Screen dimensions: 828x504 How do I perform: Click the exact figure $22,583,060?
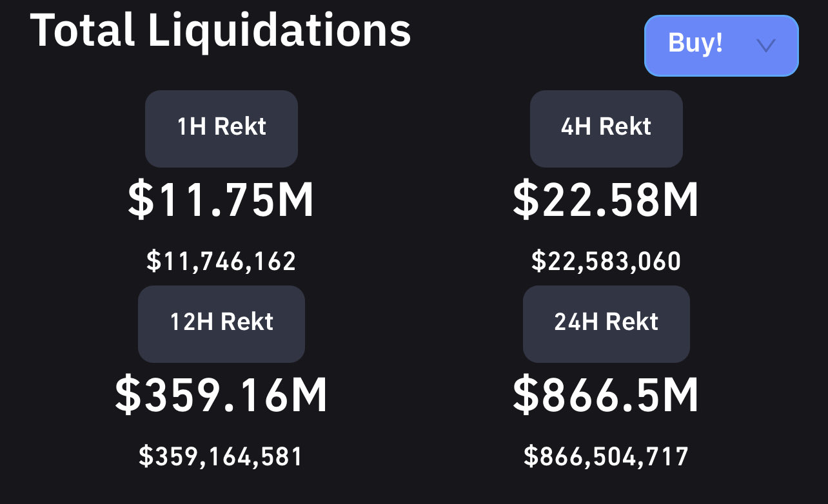click(x=606, y=261)
